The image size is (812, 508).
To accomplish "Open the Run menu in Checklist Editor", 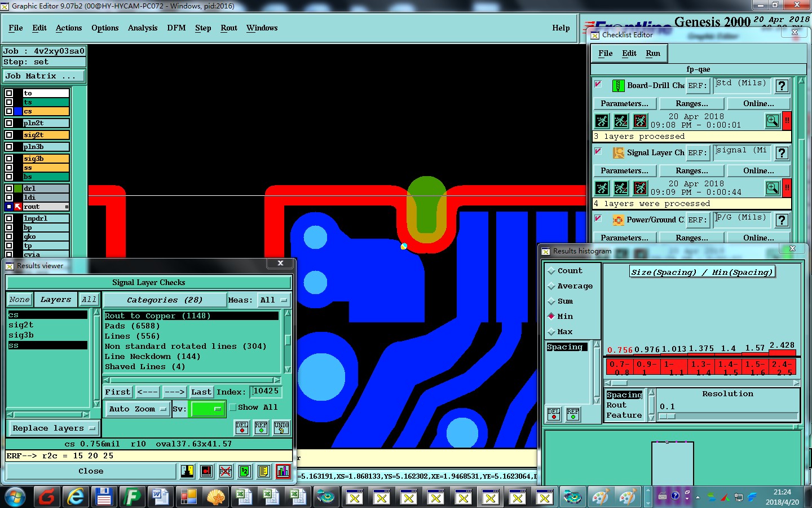I will point(653,54).
